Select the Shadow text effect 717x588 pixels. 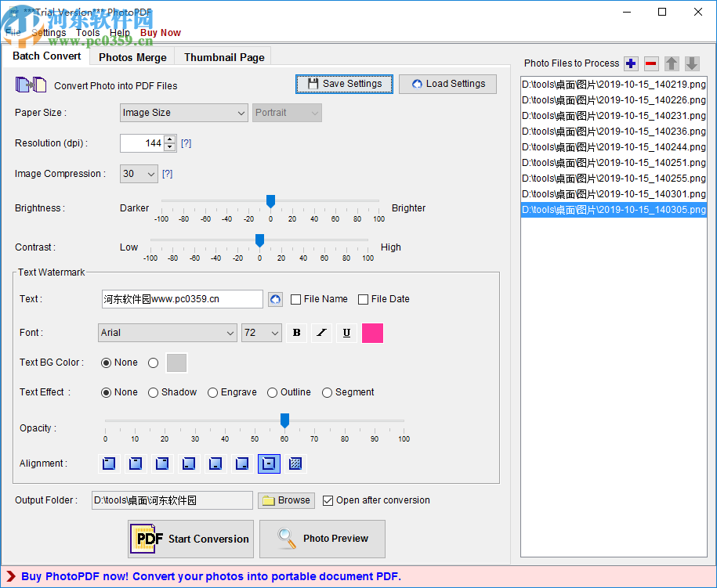pos(153,392)
